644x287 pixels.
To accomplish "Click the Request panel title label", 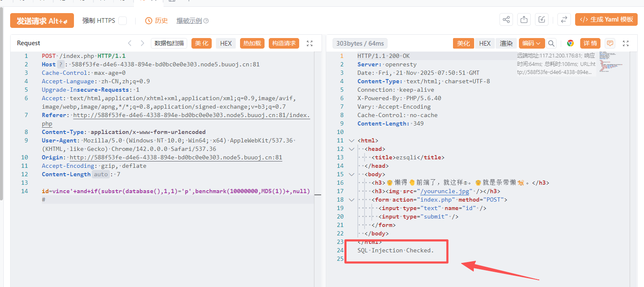I will pos(28,43).
